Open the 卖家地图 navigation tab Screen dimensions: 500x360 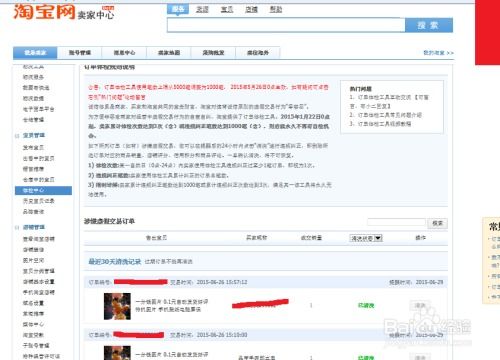pos(169,53)
